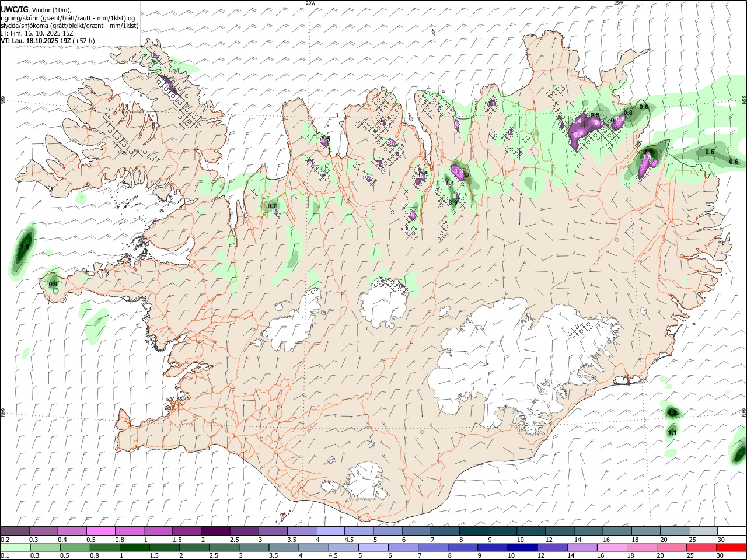Image resolution: width=747 pixels, height=560 pixels.
Task: Pick the palest green 0.1 rain swatch
Action: pos(16,547)
